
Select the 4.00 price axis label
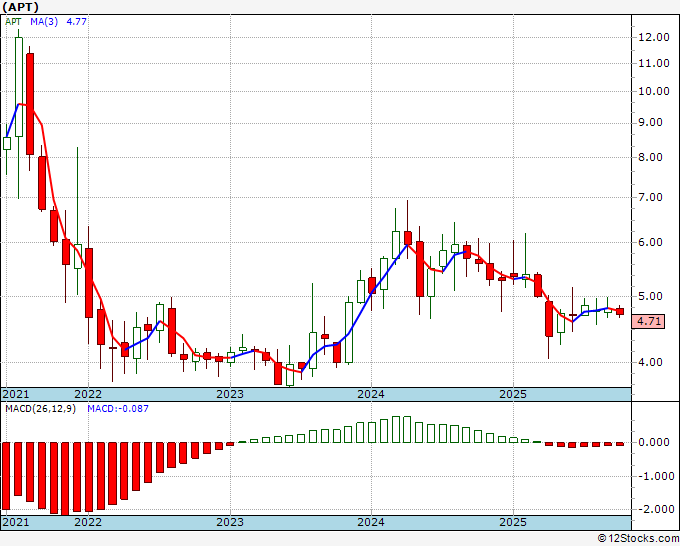(651, 362)
